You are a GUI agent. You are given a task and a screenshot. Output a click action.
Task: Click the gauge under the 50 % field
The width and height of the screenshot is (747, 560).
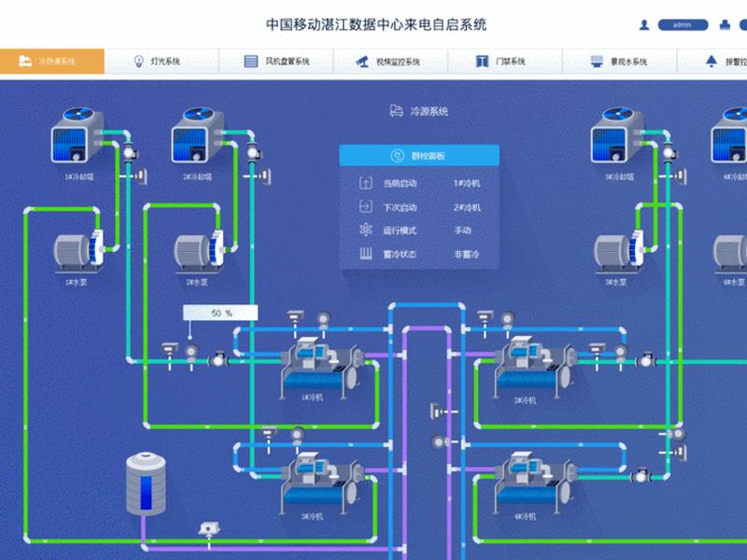pos(191,352)
